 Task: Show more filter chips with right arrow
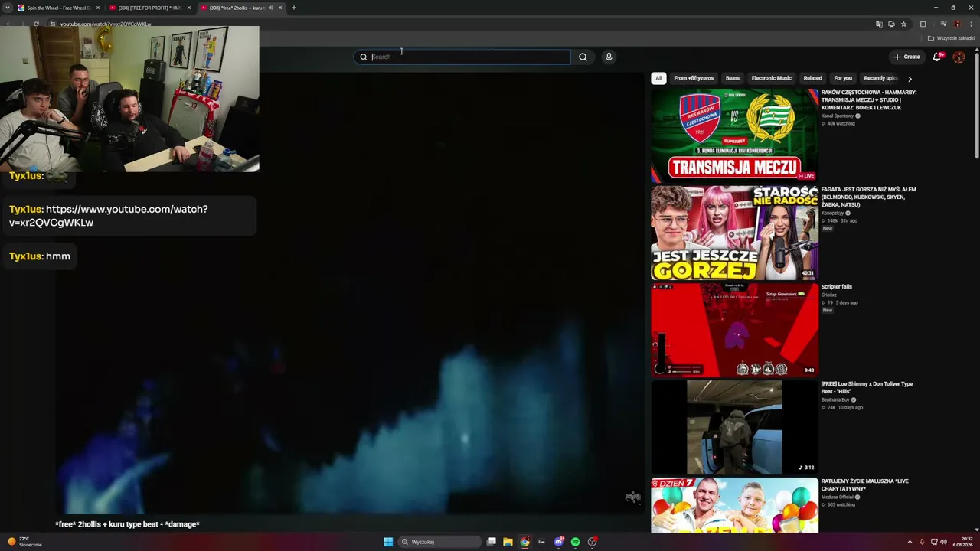(910, 78)
